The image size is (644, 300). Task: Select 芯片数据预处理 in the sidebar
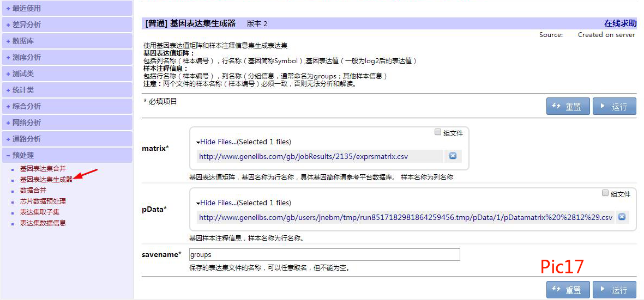43,201
